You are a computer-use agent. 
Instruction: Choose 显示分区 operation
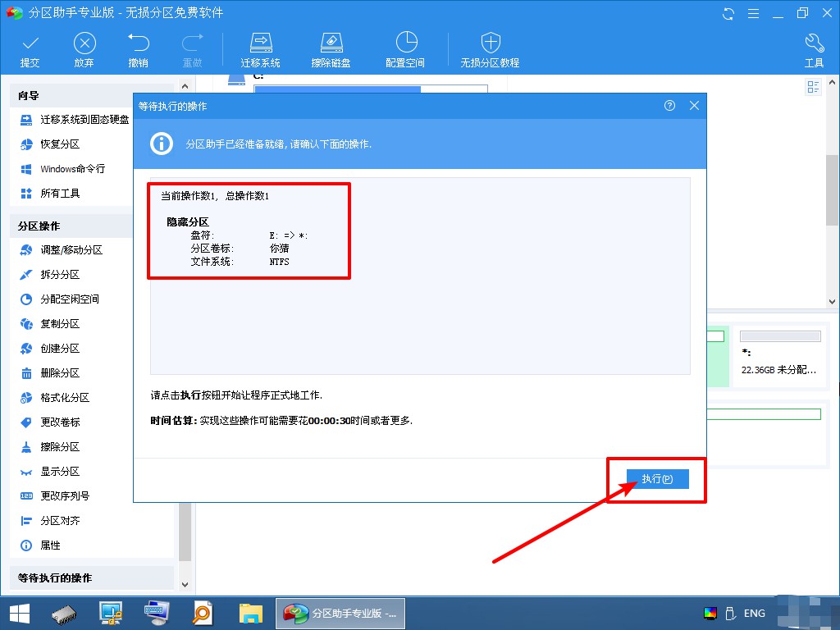tap(50, 472)
